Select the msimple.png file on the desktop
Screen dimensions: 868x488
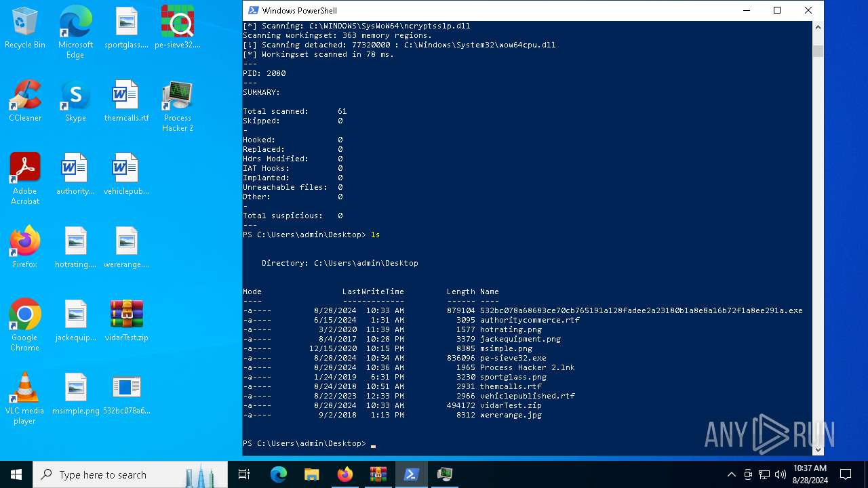click(x=75, y=394)
